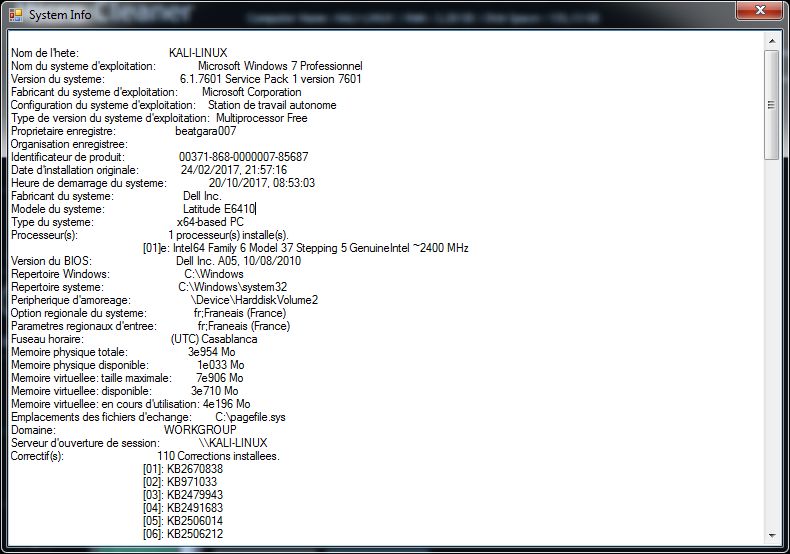Click logon server '\\KALI-LINUX'
This screenshot has height=554, width=790.
click(233, 443)
